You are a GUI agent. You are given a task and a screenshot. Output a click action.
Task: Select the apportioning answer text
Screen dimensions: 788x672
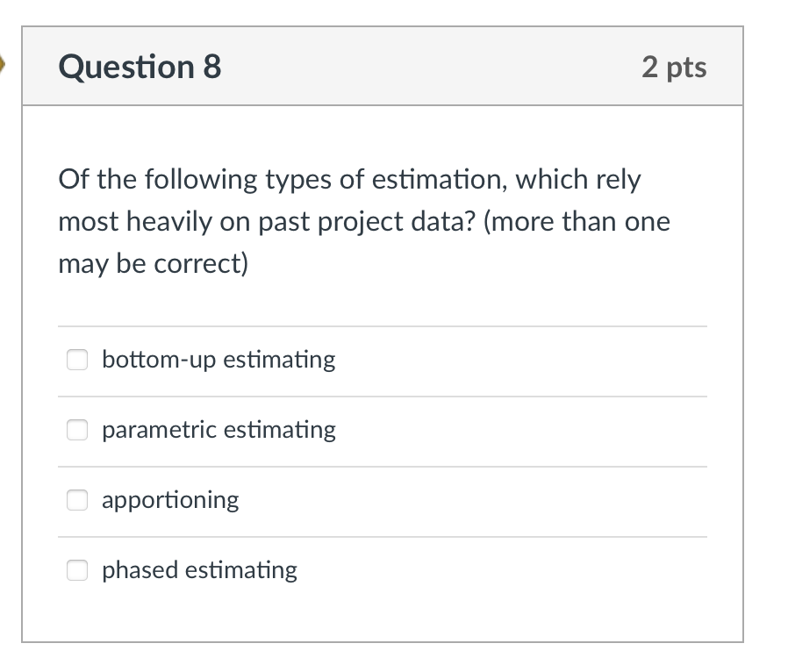coord(170,500)
